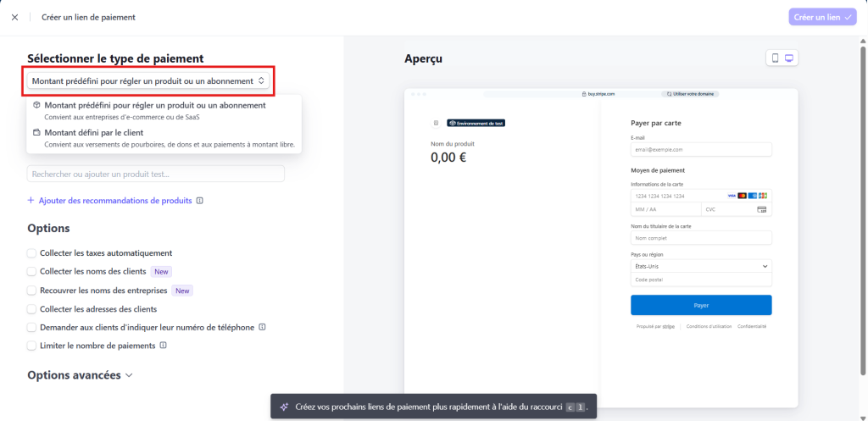Choose Montant défini par le client option
This screenshot has width=868, height=421.
pos(93,133)
